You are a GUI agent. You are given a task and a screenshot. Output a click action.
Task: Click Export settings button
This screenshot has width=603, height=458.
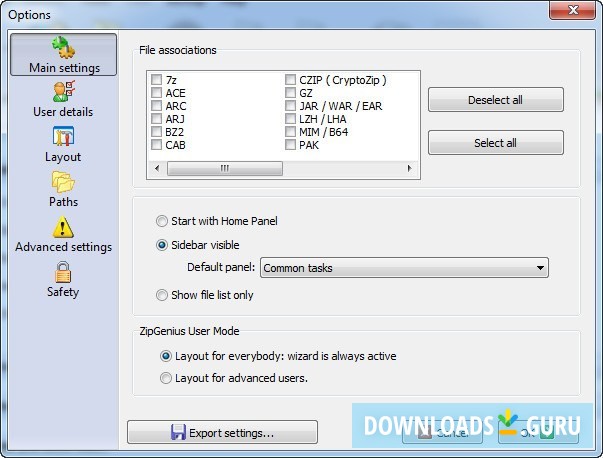coord(222,432)
